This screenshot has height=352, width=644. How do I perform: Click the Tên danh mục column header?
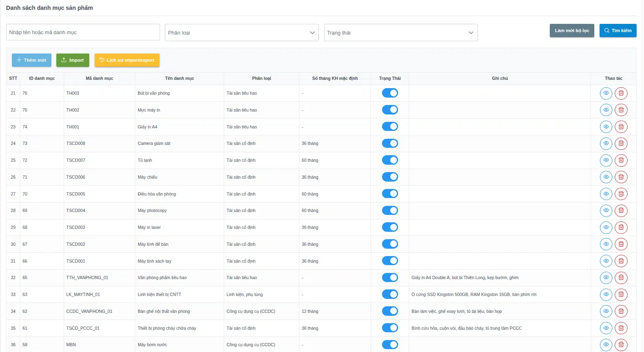pyautogui.click(x=180, y=78)
